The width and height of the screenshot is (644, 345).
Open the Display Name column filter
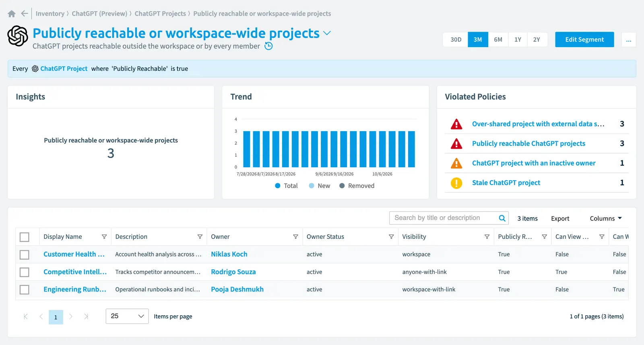click(x=104, y=237)
